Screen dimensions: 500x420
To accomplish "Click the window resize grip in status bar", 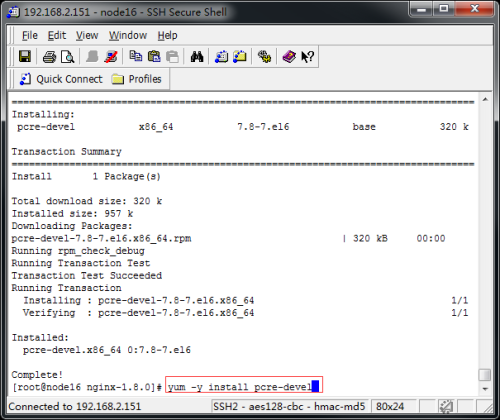I will 487,407.
